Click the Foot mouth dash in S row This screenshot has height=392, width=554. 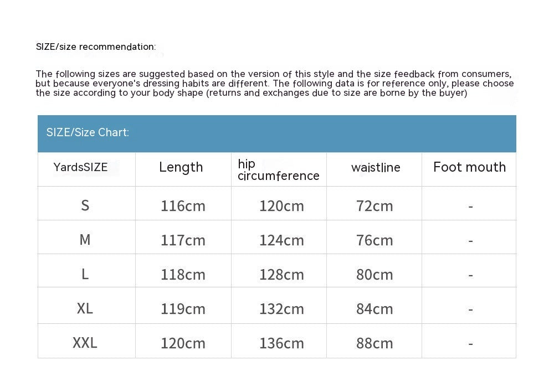coord(470,207)
